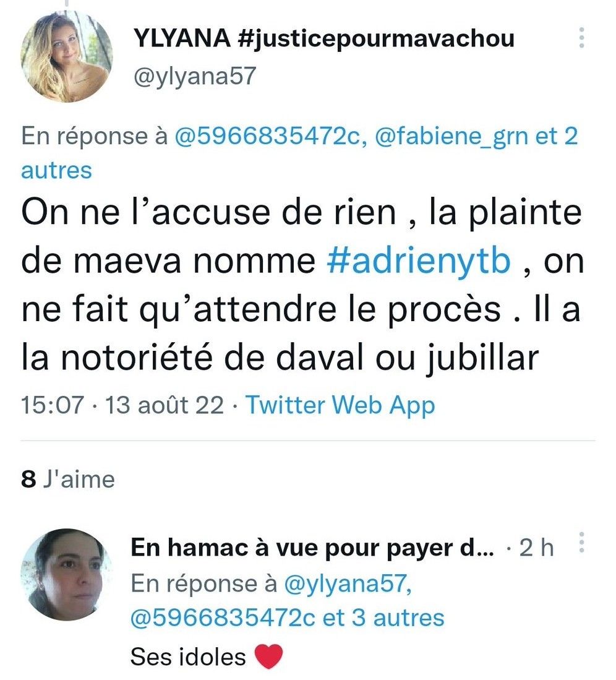Open the @ylyana57 mention in the reply
Screen dimensions: 616x680
(x=348, y=583)
